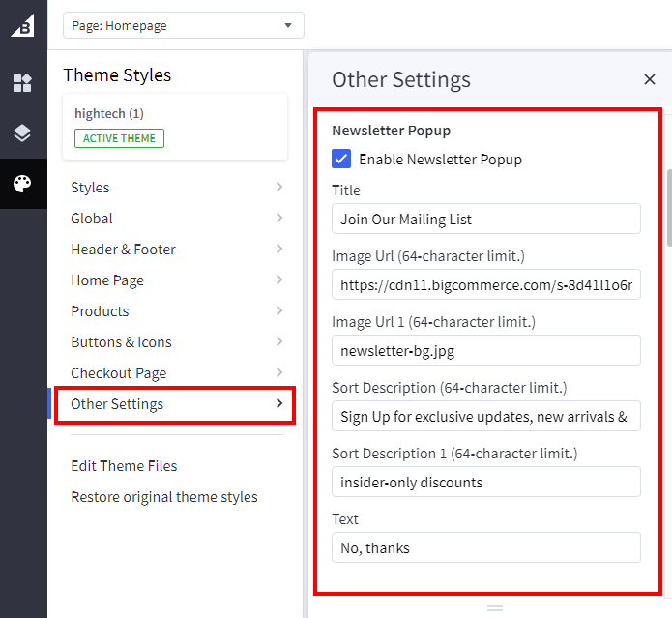
Task: Click the Title input field
Action: point(485,219)
